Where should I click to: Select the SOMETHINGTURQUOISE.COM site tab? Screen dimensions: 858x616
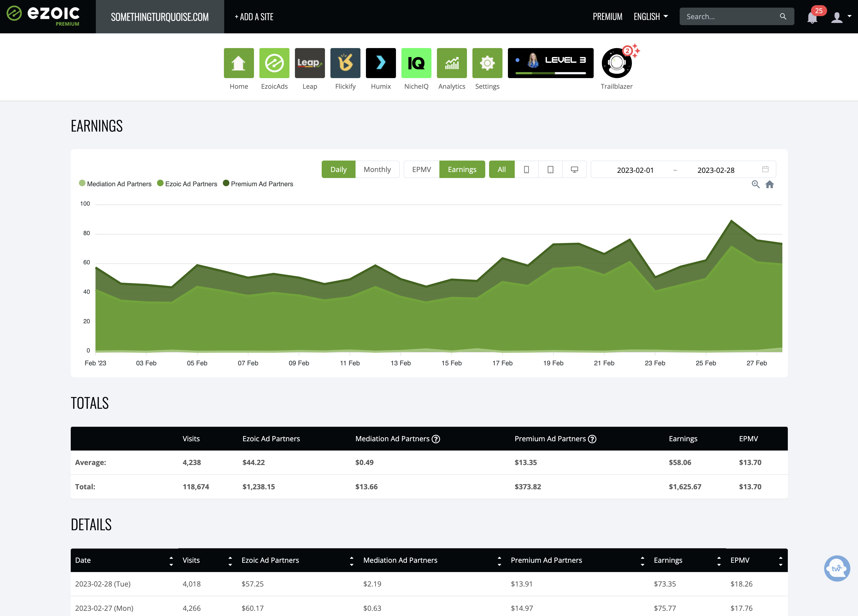click(160, 17)
